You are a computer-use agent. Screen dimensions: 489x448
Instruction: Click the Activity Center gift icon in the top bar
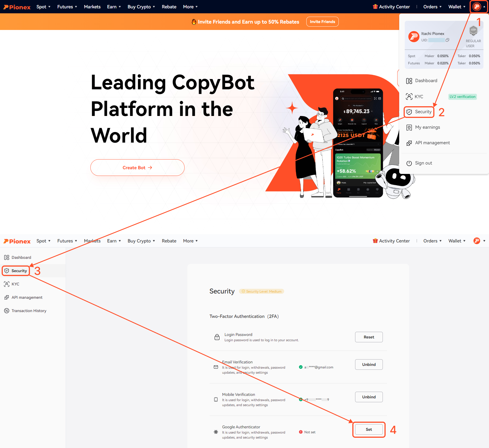(375, 7)
